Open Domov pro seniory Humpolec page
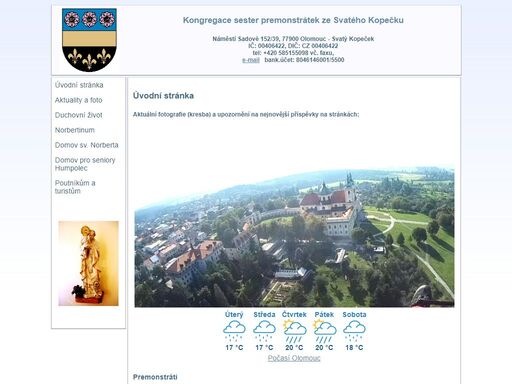The width and height of the screenshot is (512, 384). (x=85, y=164)
